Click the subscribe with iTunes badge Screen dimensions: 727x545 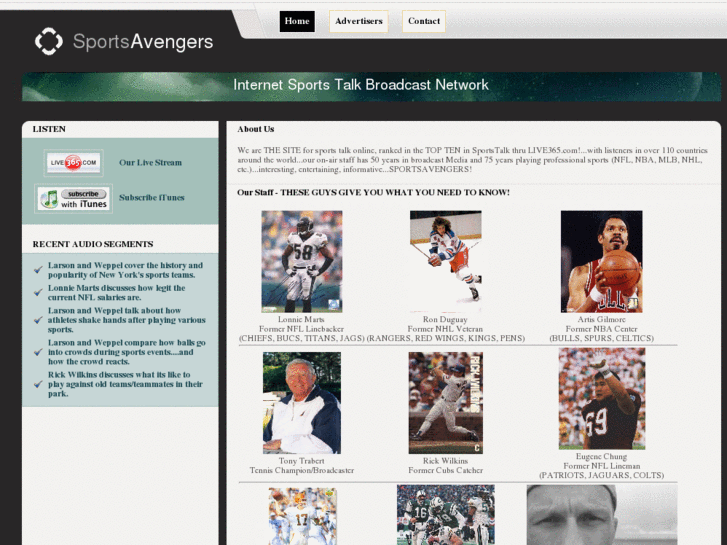[x=73, y=199]
